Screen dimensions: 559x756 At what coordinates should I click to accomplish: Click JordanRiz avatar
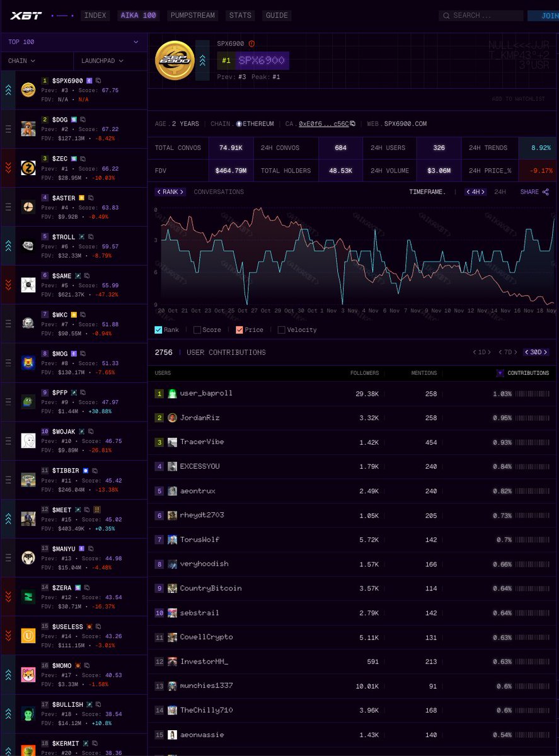click(172, 418)
